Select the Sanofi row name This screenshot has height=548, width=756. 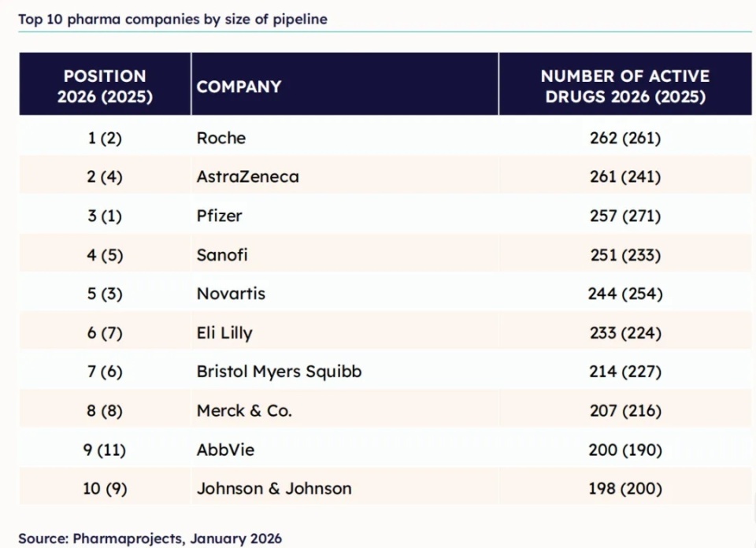[x=223, y=255]
